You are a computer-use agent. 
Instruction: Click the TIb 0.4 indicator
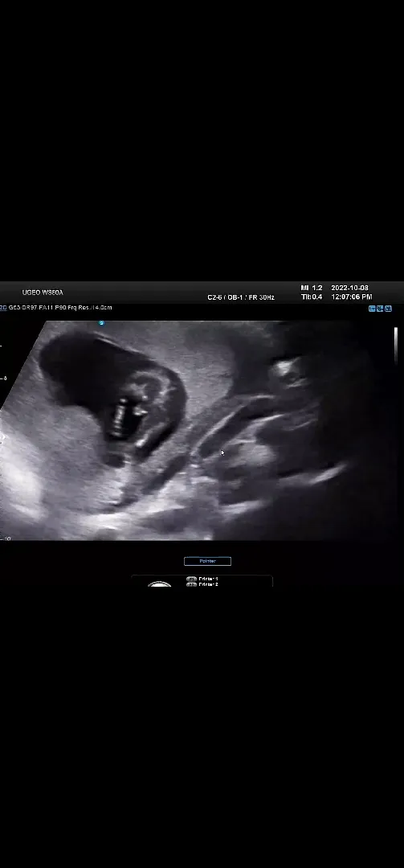[312, 297]
